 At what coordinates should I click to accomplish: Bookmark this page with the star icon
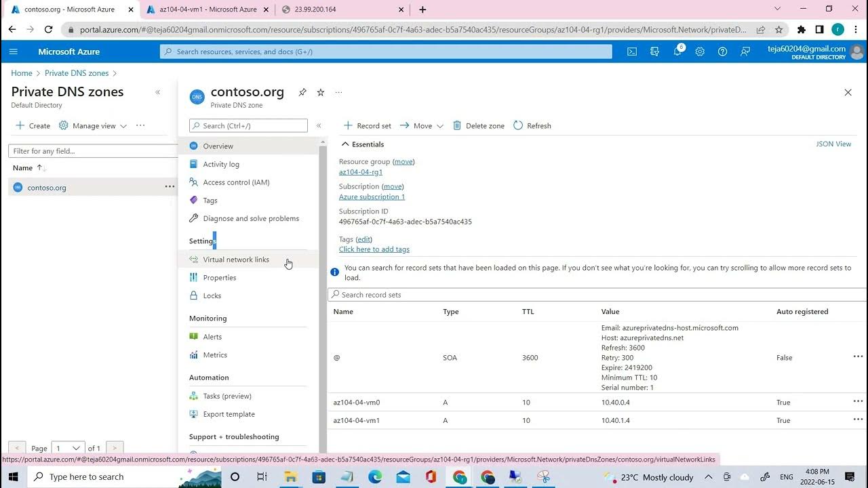point(779,29)
